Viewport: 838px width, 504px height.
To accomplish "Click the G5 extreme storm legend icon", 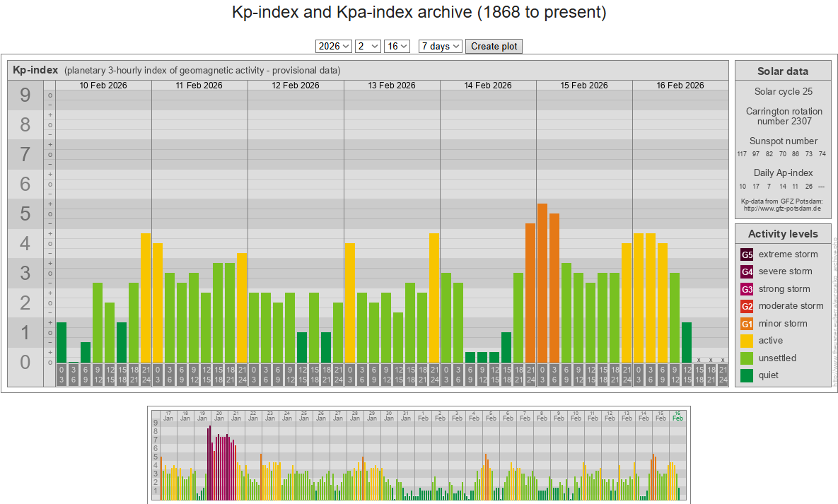I will click(x=747, y=254).
